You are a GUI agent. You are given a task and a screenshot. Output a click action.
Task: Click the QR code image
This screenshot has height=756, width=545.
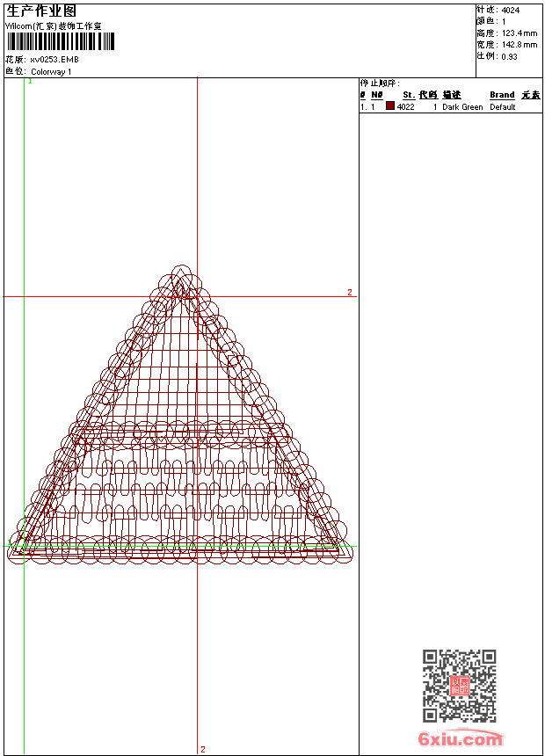pyautogui.click(x=459, y=686)
